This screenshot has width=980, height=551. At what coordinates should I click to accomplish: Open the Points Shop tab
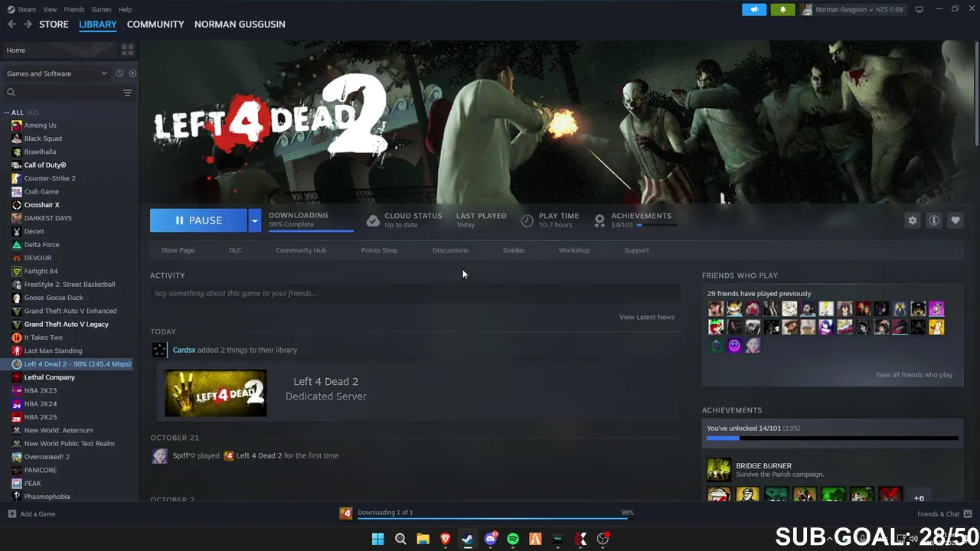(x=379, y=250)
